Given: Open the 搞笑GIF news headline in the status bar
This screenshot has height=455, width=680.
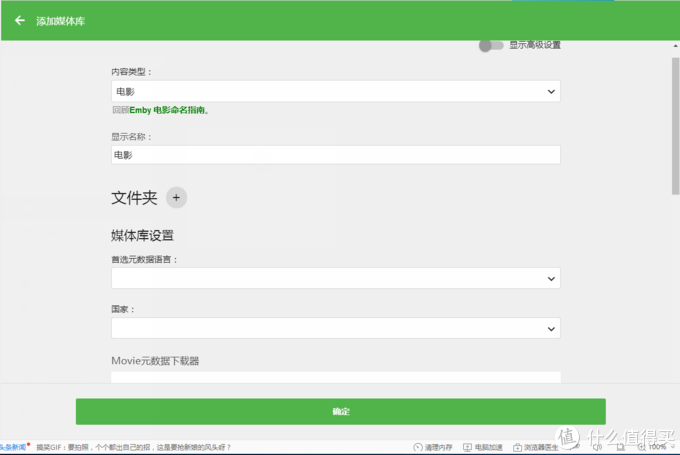Looking at the screenshot, I should [134, 447].
